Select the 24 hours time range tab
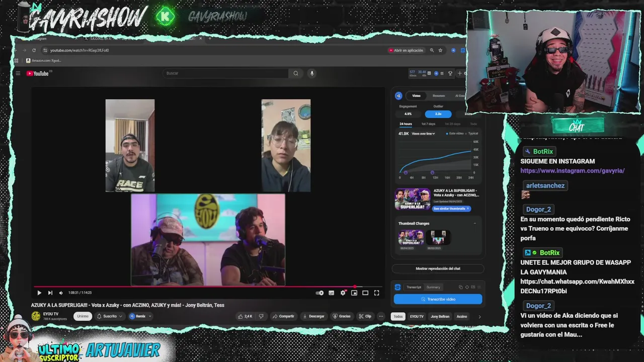This screenshot has height=362, width=644. pos(406,124)
